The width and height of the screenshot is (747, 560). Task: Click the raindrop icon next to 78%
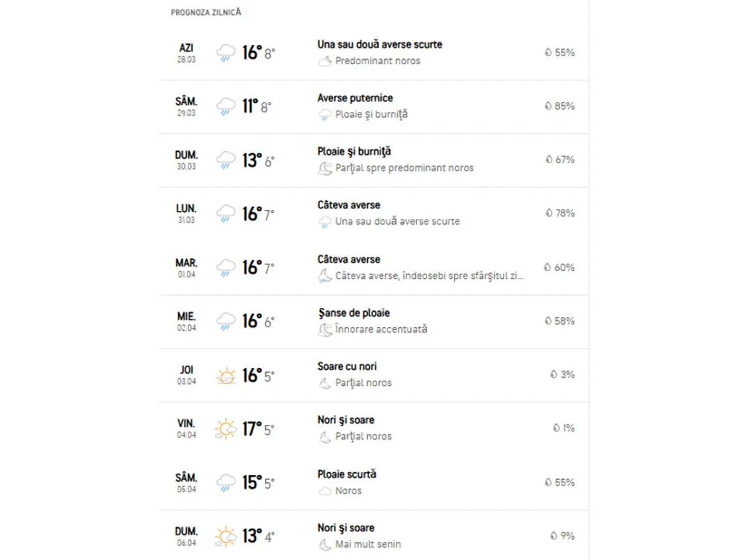point(548,213)
